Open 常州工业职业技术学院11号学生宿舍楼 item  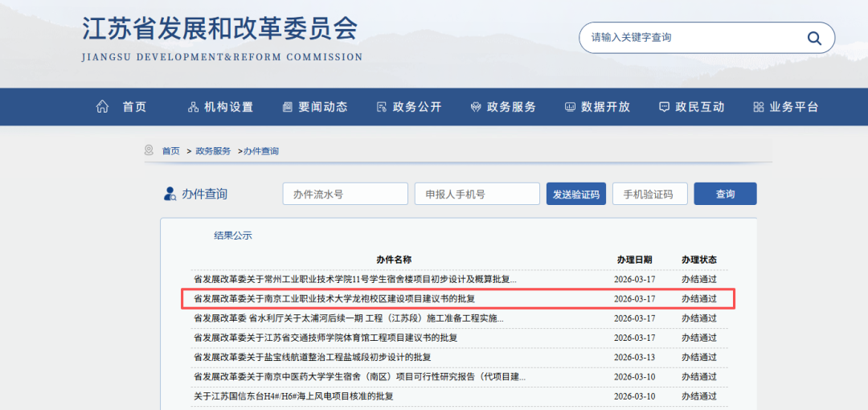[x=355, y=279]
